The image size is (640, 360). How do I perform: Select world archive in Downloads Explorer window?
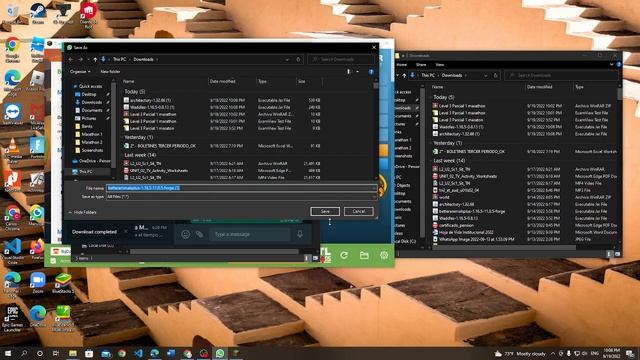click(x=444, y=197)
